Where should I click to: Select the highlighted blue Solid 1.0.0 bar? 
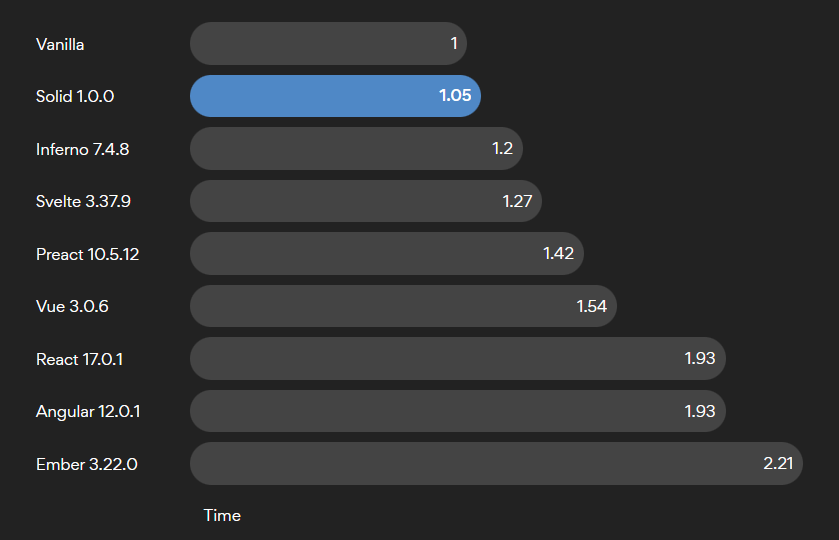tap(335, 96)
